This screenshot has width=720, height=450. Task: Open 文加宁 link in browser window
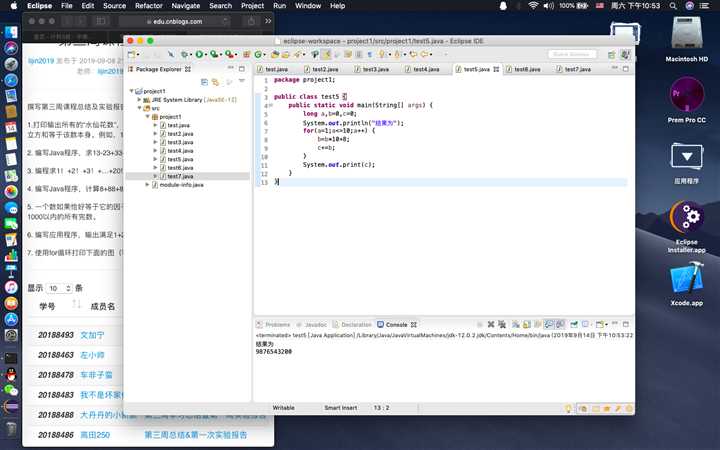point(92,335)
